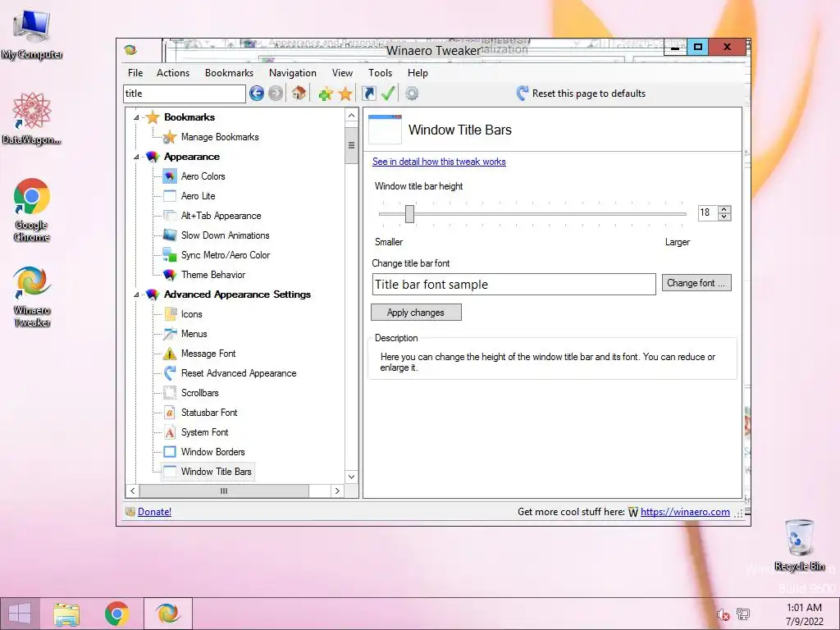
Task: Click the Reset Advanced Appearance arrow icon
Action: click(170, 373)
